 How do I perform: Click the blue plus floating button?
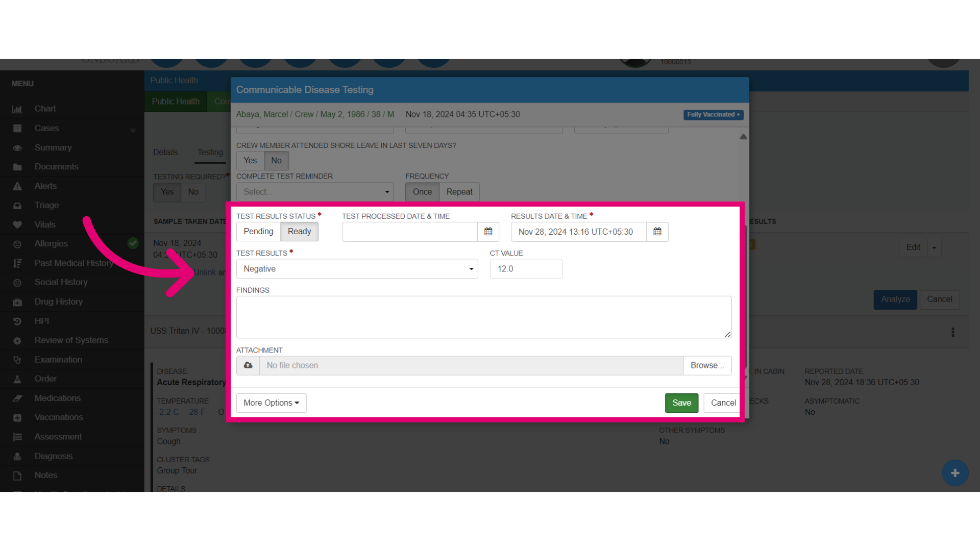954,473
